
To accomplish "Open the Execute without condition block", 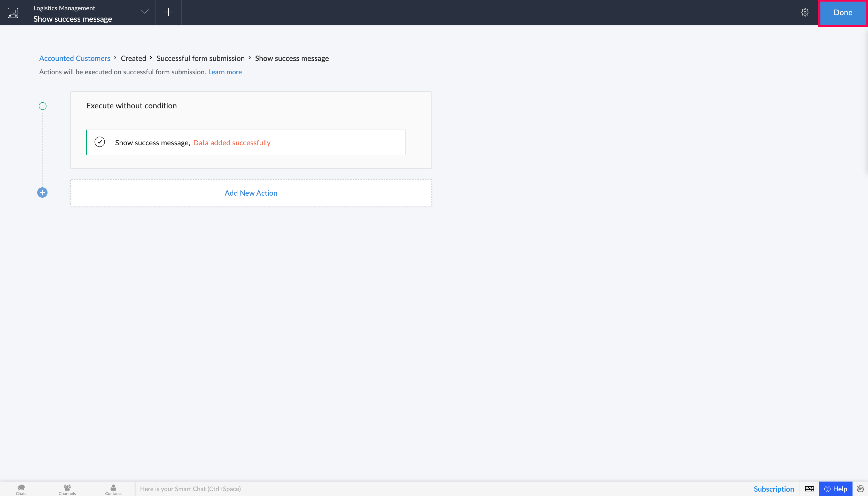I will pos(251,106).
